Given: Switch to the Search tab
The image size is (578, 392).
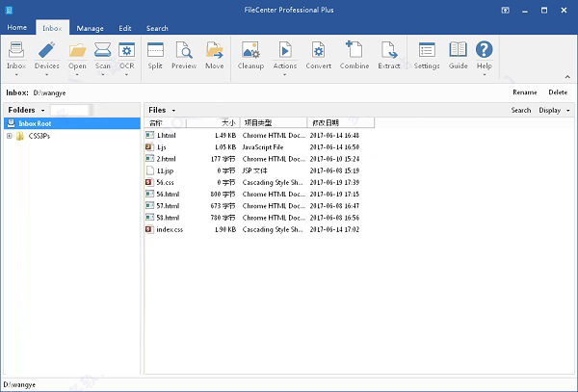Looking at the screenshot, I should (157, 28).
